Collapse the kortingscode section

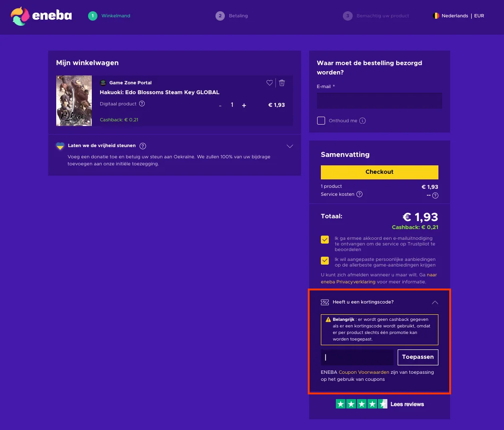(x=435, y=302)
